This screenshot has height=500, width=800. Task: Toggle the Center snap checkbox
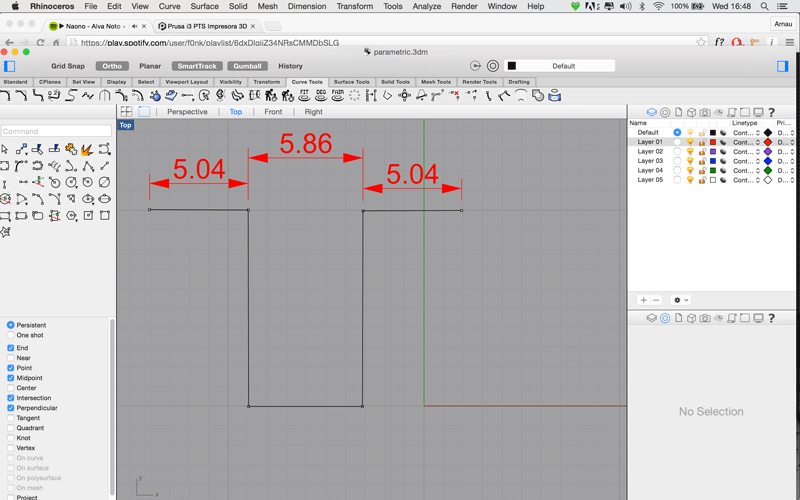click(x=11, y=388)
